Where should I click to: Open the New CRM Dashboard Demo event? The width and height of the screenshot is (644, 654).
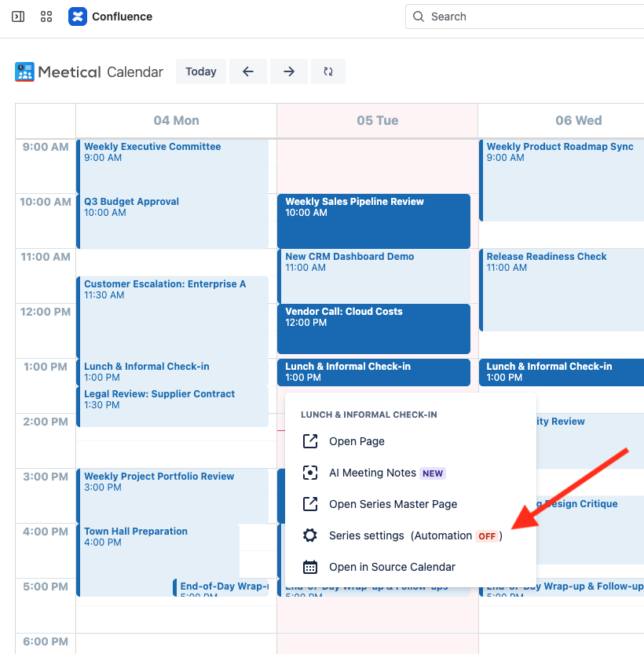pos(374,276)
